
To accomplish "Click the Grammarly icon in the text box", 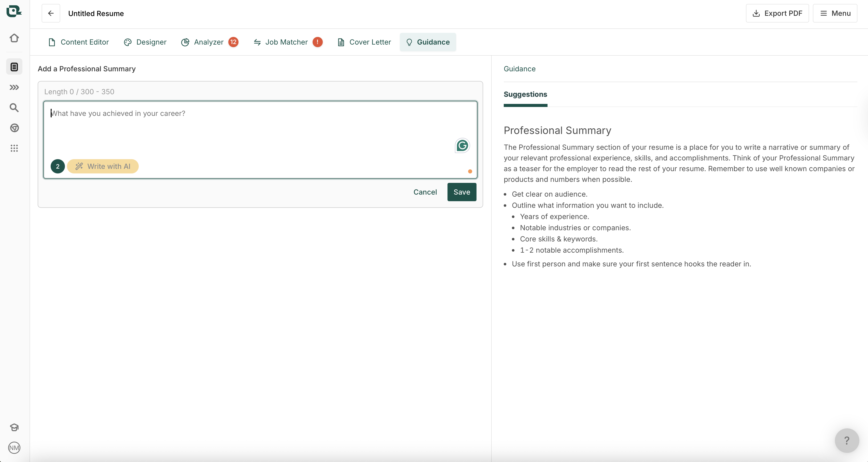I will (462, 145).
